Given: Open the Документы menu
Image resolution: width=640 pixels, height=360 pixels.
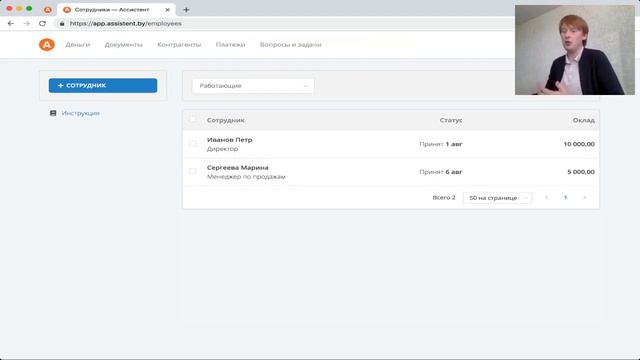Looking at the screenshot, I should point(123,44).
